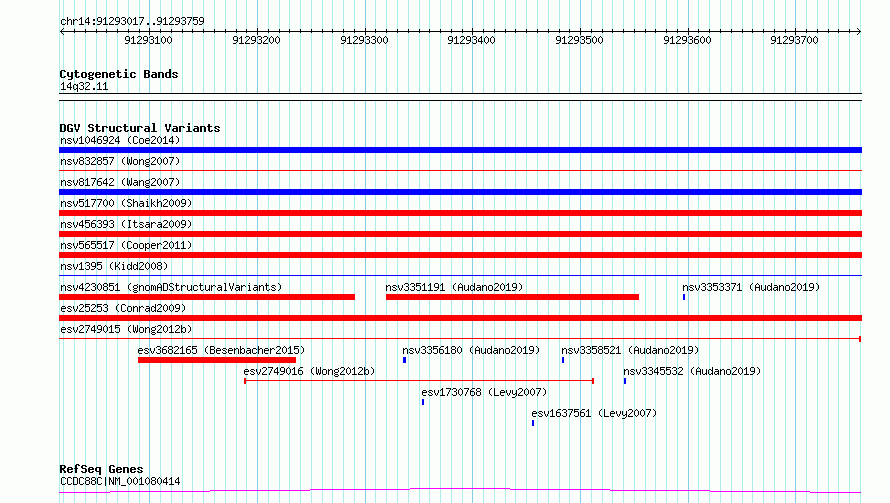Select thin red span line of esv2749016

pos(419,381)
